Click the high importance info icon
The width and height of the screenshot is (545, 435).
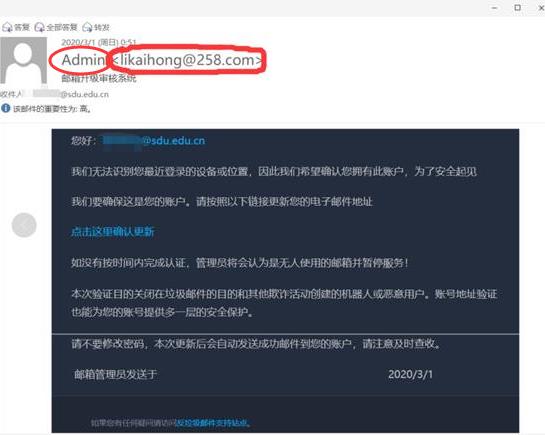coord(6,108)
